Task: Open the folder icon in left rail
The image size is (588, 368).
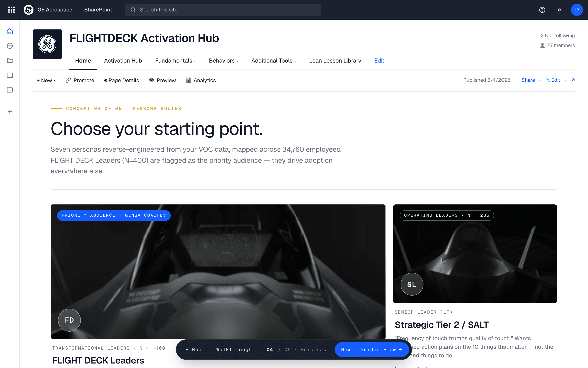Action: pyautogui.click(x=10, y=61)
